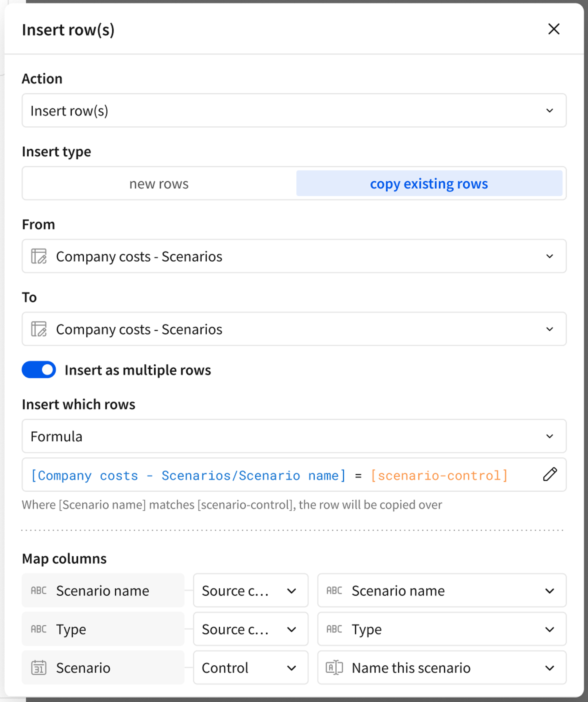This screenshot has width=588, height=702.
Task: Click the text input icon beside 'Name this scenario'
Action: pyautogui.click(x=334, y=668)
